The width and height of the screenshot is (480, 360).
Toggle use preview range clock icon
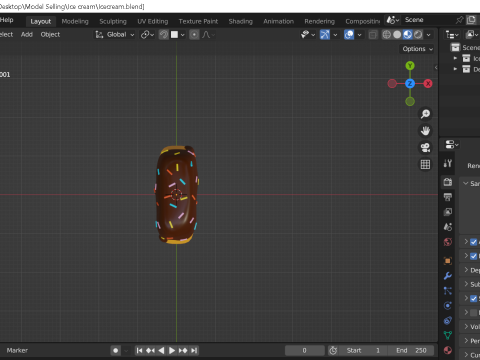tap(333, 350)
